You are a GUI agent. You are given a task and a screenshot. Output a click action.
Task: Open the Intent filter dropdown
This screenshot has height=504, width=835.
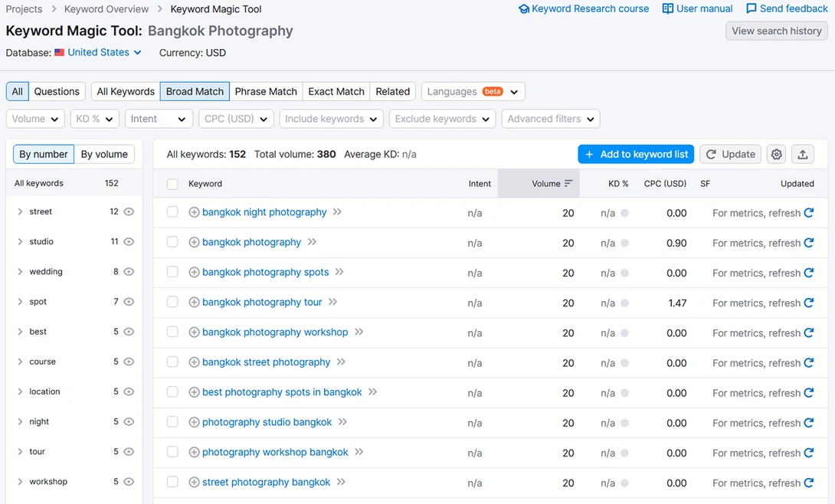point(158,119)
